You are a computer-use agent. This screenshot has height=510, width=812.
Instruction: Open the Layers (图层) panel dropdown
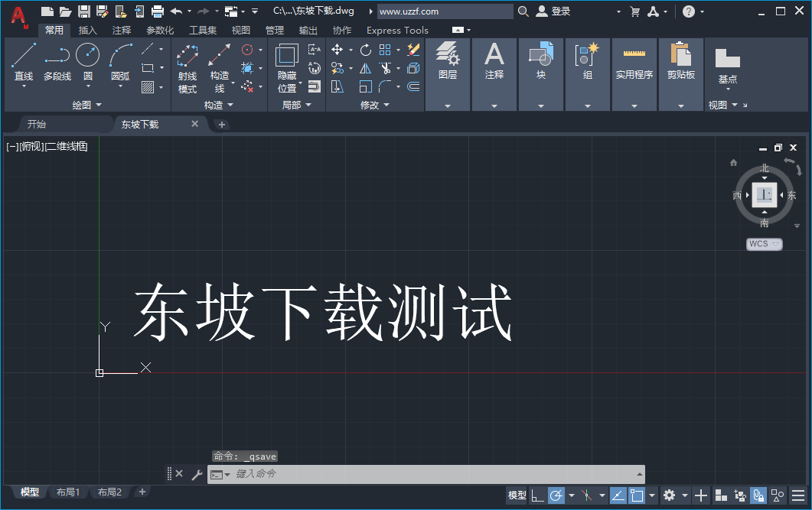448,106
